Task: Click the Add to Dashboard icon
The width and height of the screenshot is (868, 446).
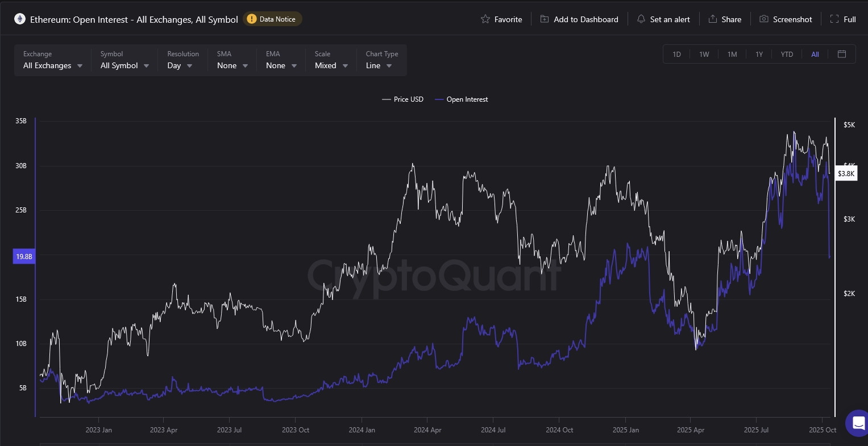Action: 545,19
